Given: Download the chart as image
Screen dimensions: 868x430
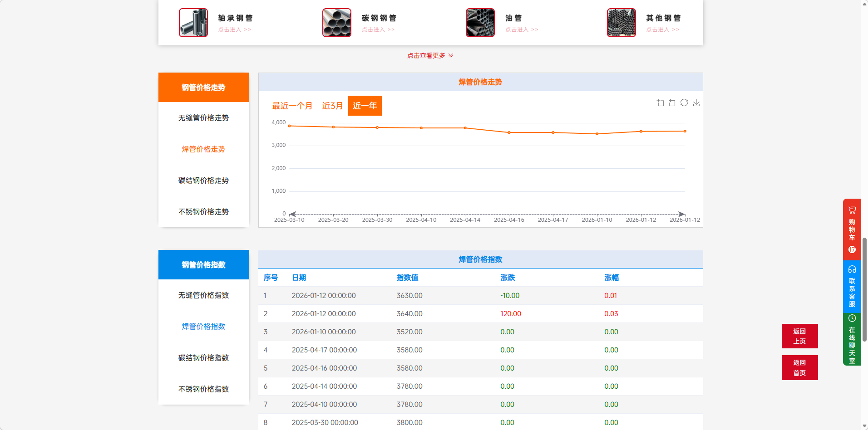Looking at the screenshot, I should [x=696, y=103].
